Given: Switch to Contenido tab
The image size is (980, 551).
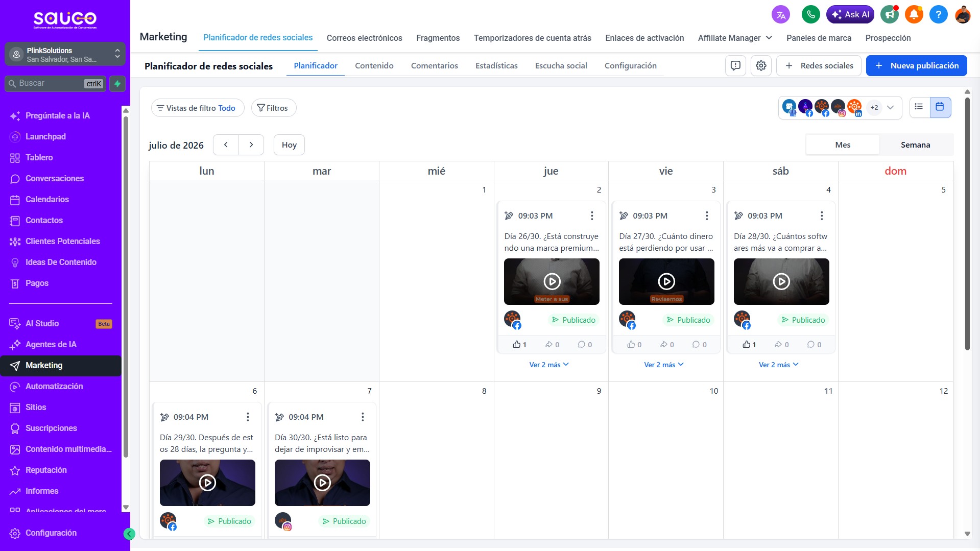Looking at the screenshot, I should coord(374,66).
